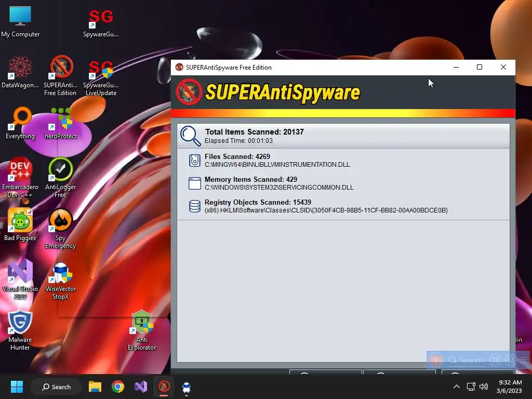Open SpywareGuard LiveUpdate shortcut
The height and width of the screenshot is (399, 532).
click(x=101, y=78)
